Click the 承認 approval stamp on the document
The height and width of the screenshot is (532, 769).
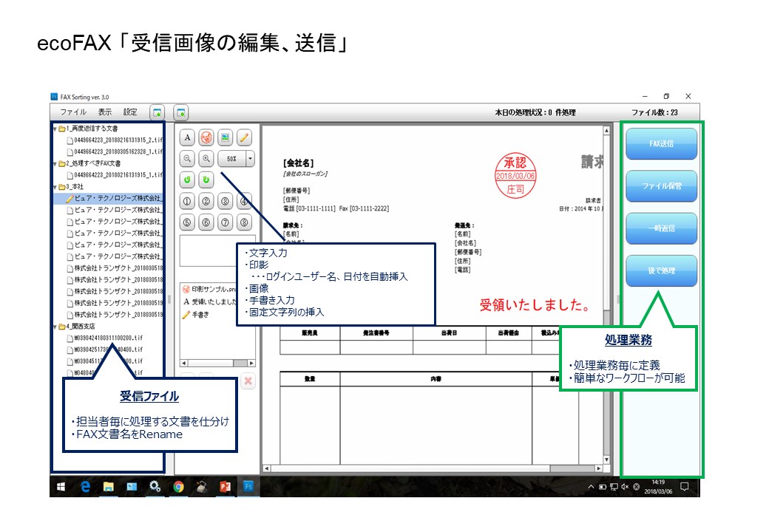click(515, 176)
